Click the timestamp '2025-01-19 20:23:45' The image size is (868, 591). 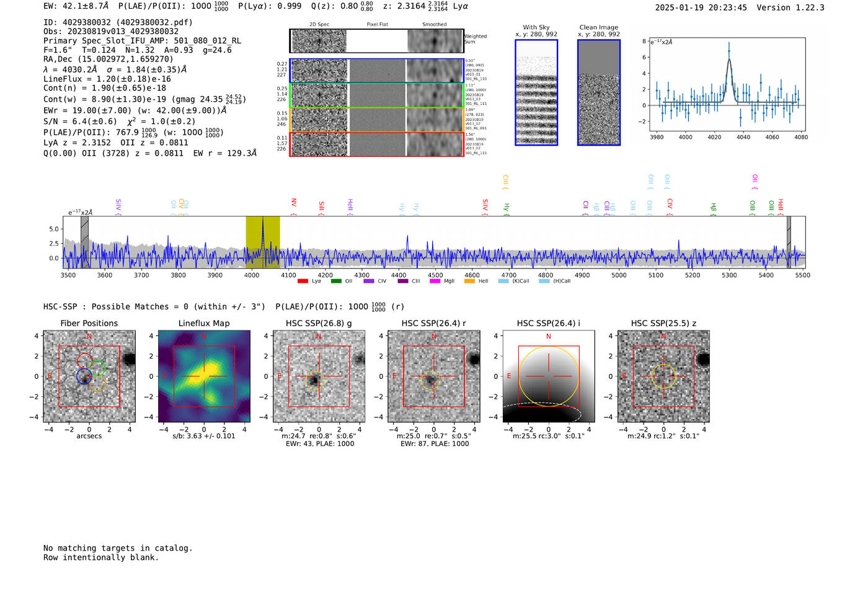coord(701,8)
